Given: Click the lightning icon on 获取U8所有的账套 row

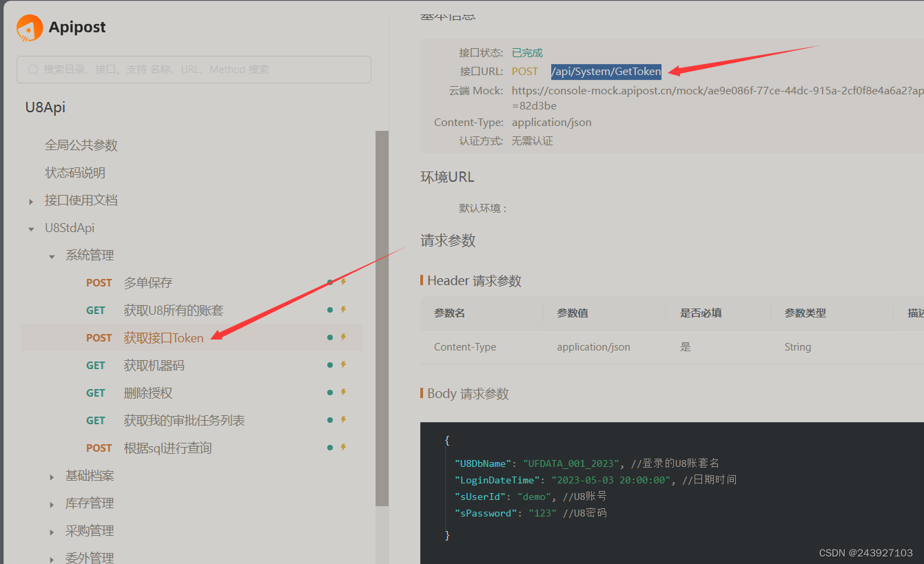Looking at the screenshot, I should click(x=343, y=310).
